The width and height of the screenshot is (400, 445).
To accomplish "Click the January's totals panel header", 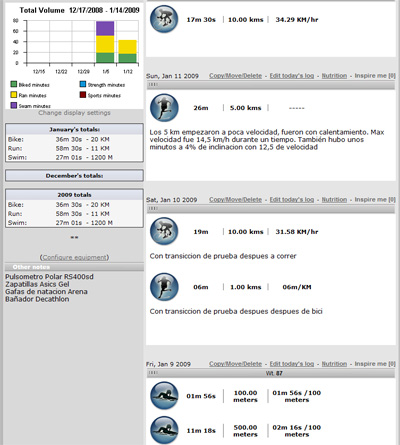I will point(74,129).
